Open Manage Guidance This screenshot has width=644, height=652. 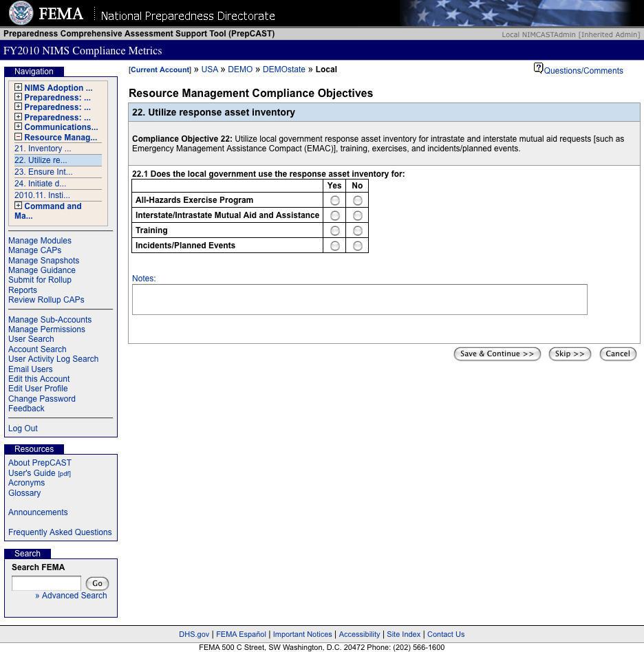click(x=41, y=270)
